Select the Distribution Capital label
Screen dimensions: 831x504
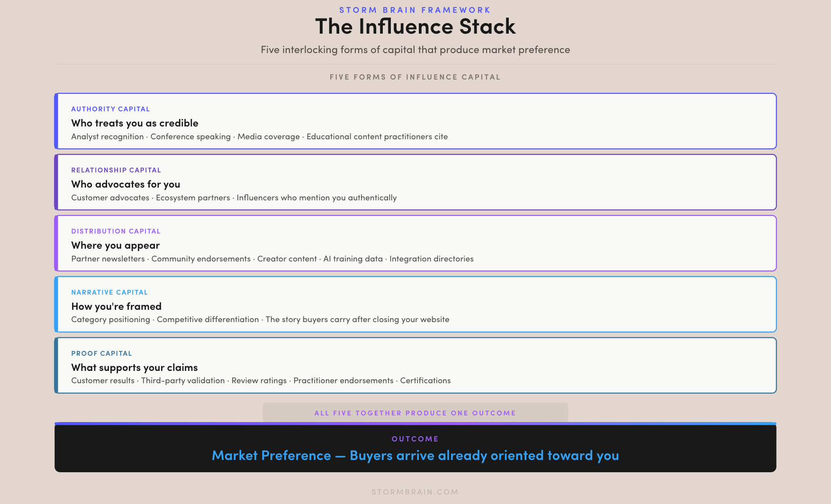[116, 231]
